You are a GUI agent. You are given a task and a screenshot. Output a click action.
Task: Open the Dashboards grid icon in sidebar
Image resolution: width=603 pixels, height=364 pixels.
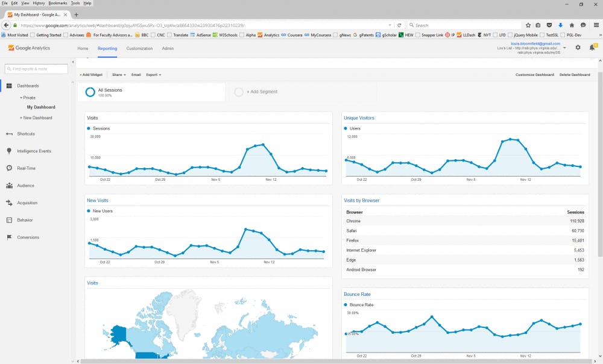coord(9,86)
